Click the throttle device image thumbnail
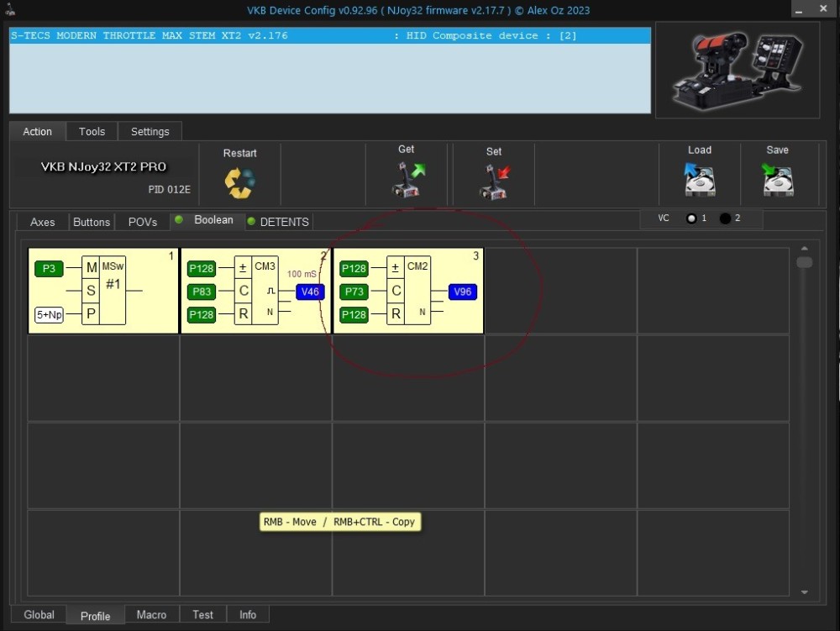The width and height of the screenshot is (840, 631). coord(737,69)
